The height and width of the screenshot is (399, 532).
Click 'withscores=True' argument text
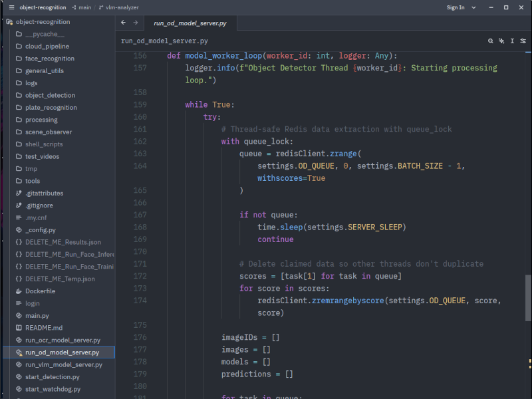[x=291, y=178]
